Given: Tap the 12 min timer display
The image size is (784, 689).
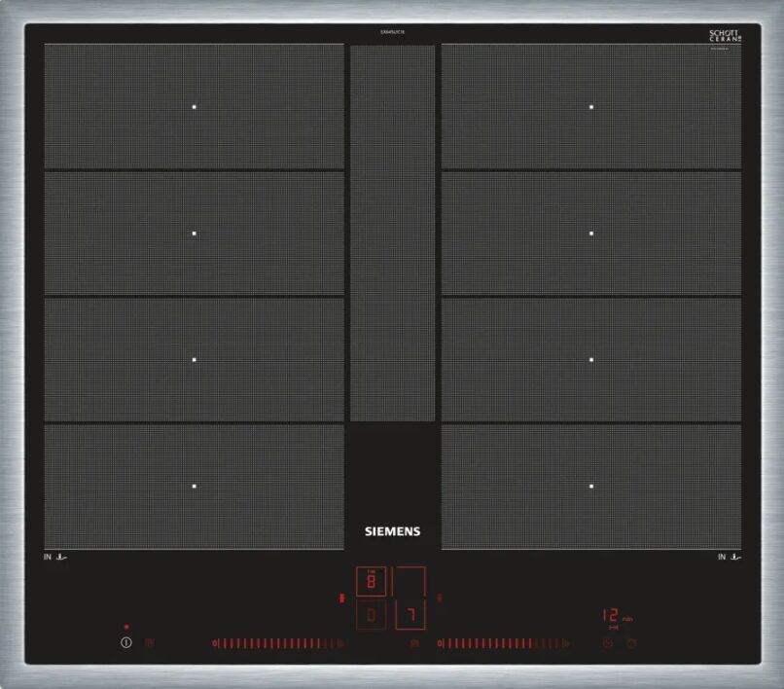Looking at the screenshot, I should click(x=617, y=615).
